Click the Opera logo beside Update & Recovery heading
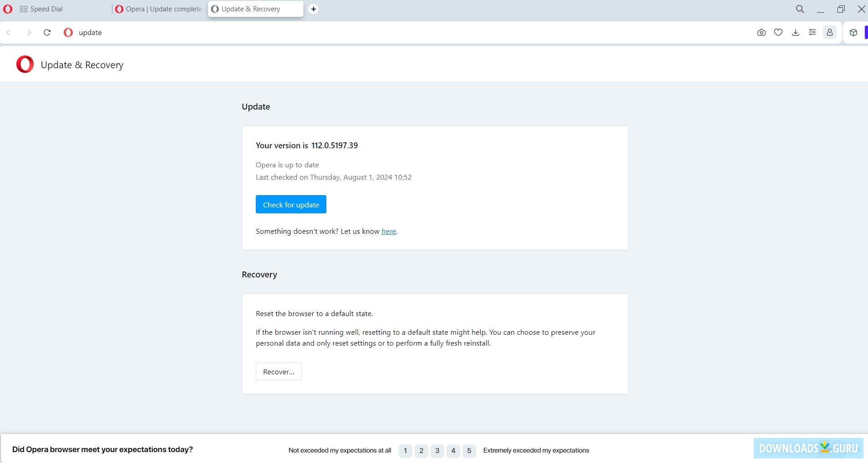The height and width of the screenshot is (463, 868). click(x=25, y=65)
